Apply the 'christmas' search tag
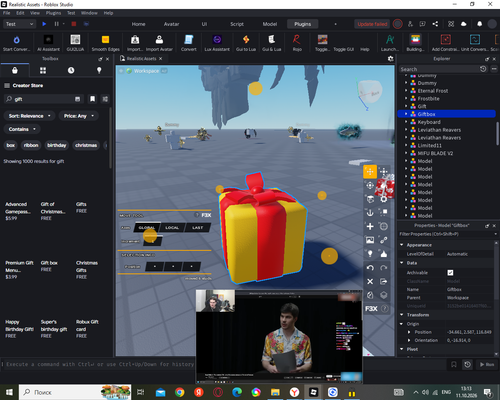 (86, 145)
